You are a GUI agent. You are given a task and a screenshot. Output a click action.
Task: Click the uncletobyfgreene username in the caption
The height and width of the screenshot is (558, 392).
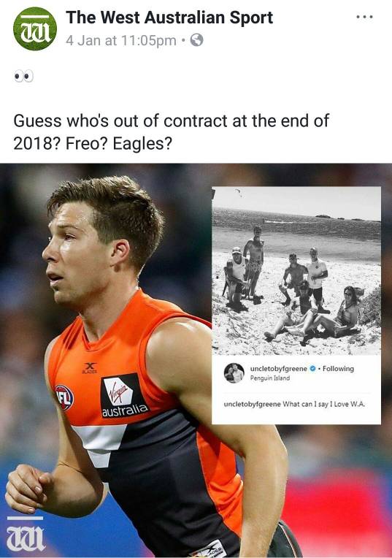[x=252, y=405]
